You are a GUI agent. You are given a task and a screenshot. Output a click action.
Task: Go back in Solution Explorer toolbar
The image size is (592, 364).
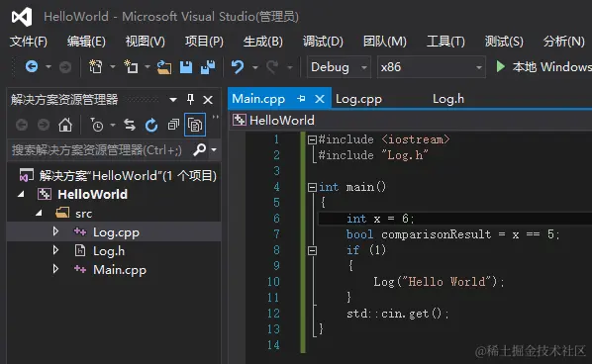22,125
